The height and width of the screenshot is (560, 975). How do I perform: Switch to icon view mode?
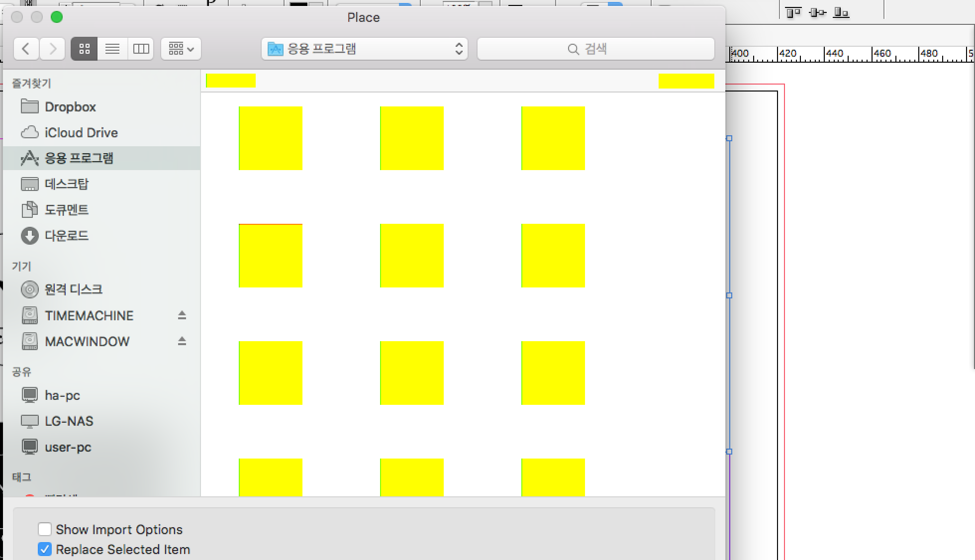pos(84,49)
